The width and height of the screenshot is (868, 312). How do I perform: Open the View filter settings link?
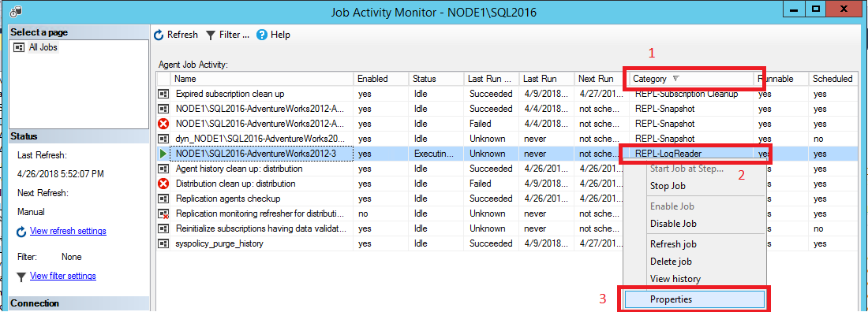coord(63,276)
